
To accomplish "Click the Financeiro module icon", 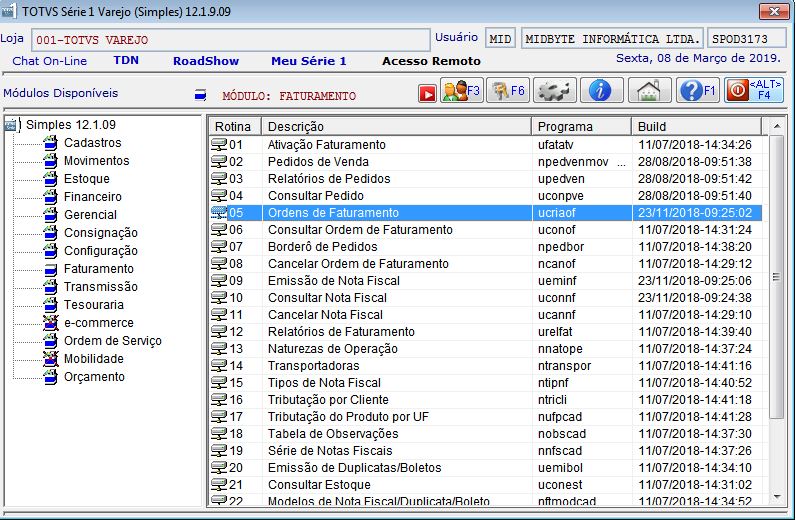I will pos(50,197).
